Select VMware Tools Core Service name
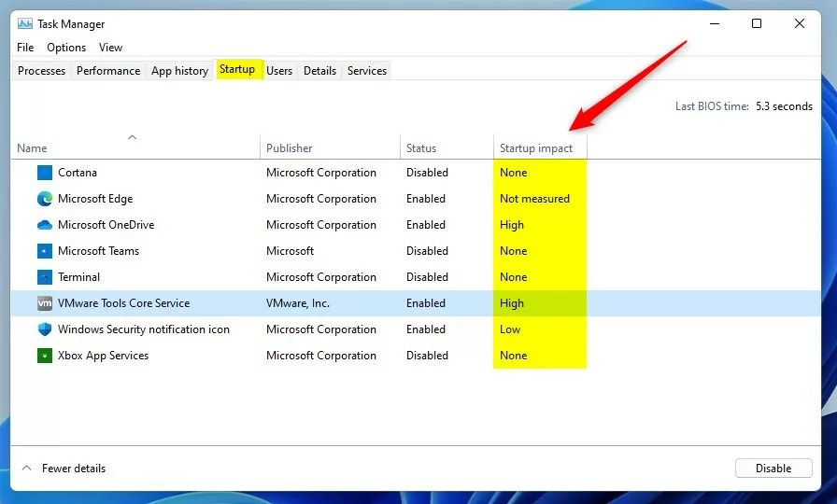 (x=123, y=303)
